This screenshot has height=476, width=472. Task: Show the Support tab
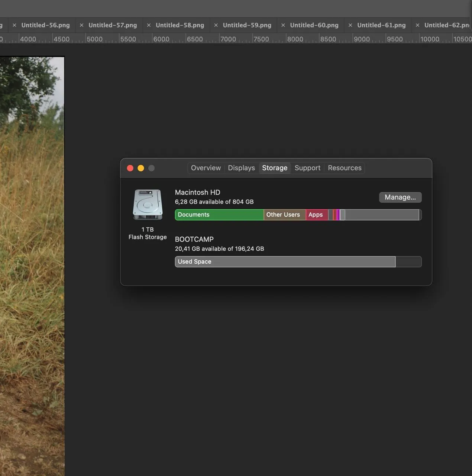tap(307, 168)
